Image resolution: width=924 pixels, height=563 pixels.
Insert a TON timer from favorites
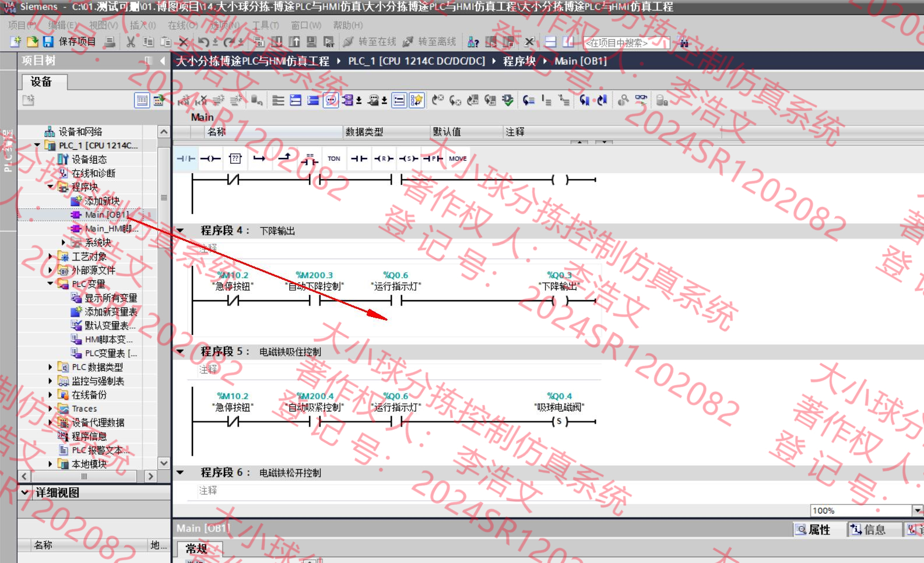pyautogui.click(x=334, y=159)
